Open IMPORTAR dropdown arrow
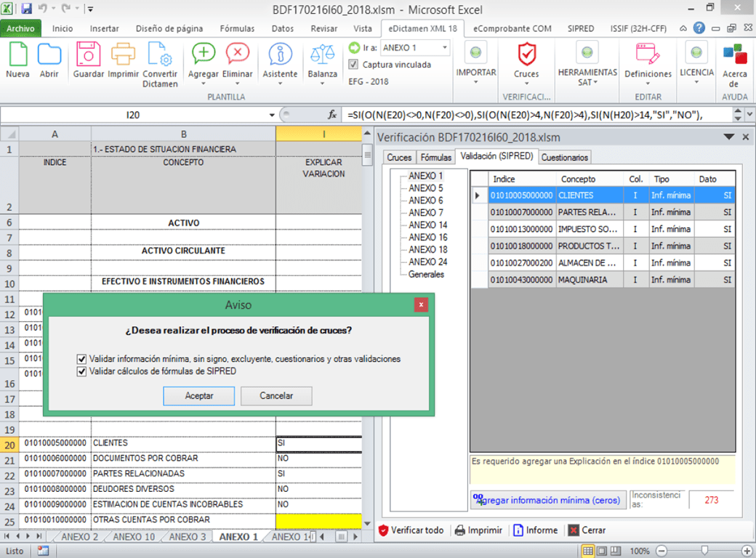 coord(476,82)
